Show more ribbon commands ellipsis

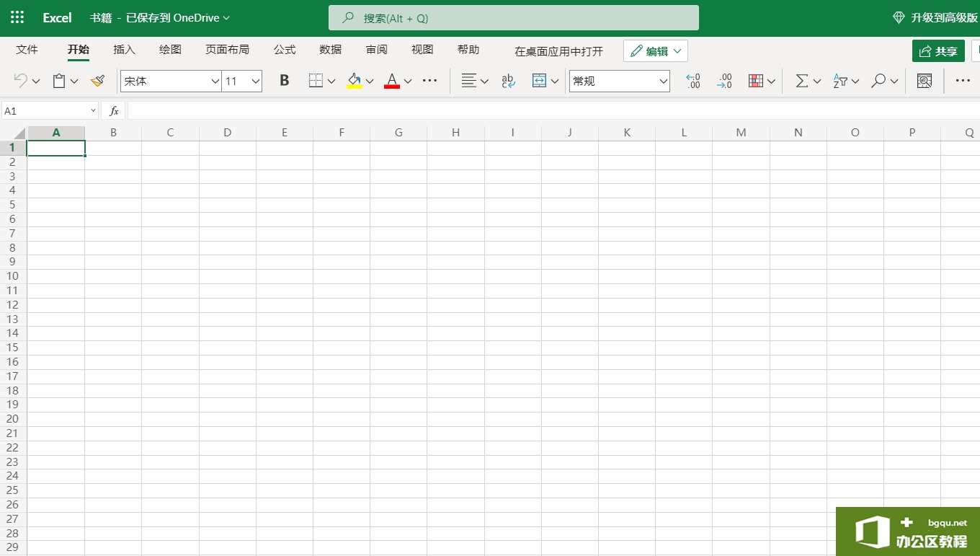[963, 81]
